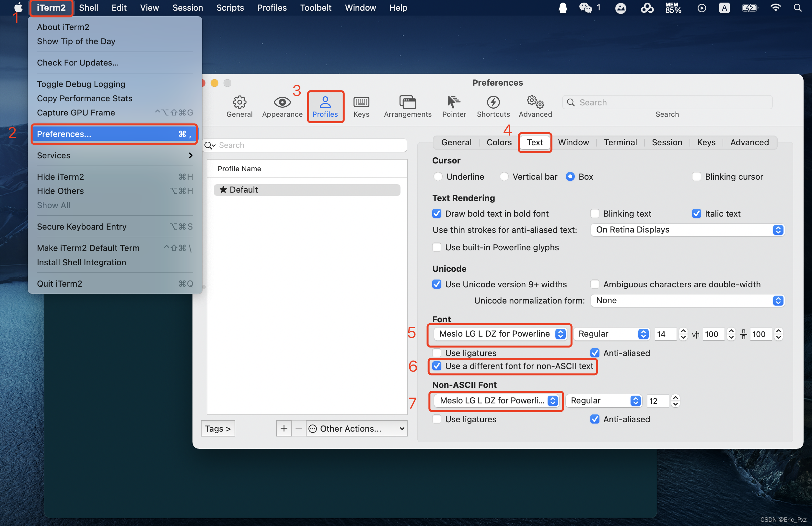Select the Box cursor option
This screenshot has height=526, width=812.
570,177
